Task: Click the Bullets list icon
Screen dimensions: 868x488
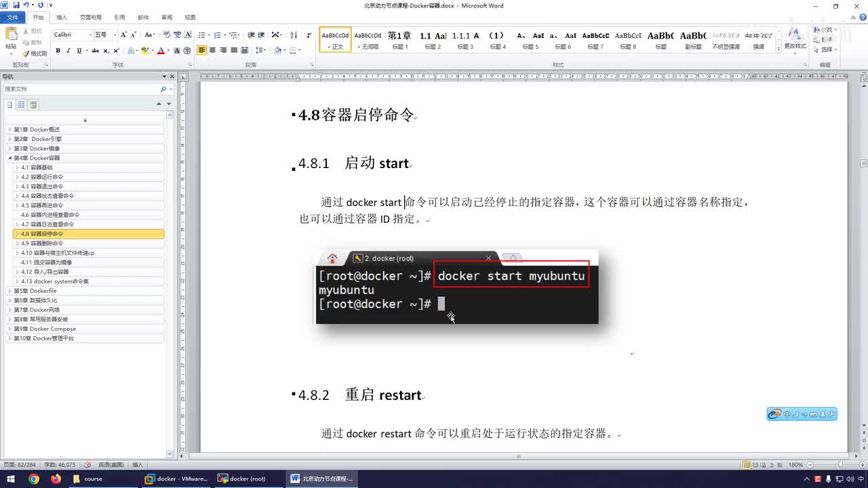Action: (x=203, y=35)
